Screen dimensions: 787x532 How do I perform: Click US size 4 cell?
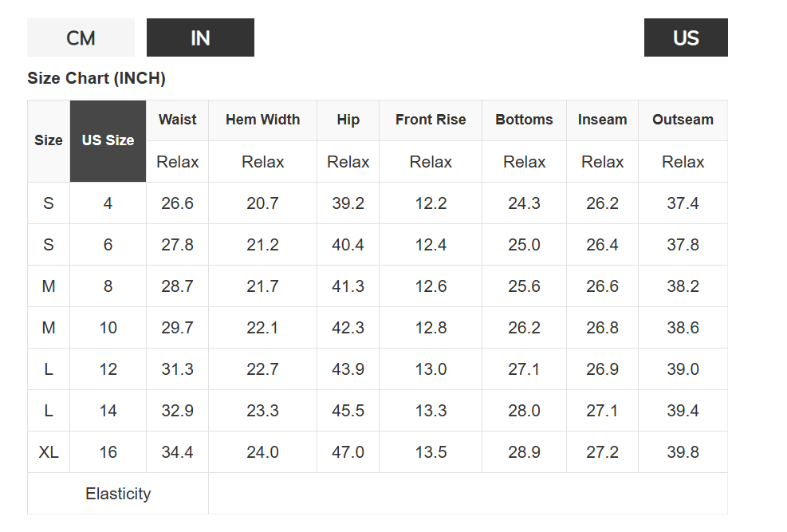[x=108, y=203]
